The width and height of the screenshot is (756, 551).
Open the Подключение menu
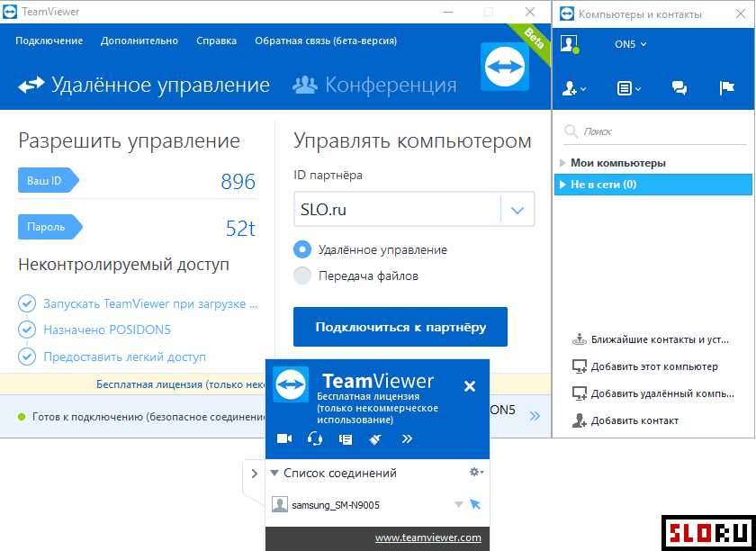(x=49, y=41)
